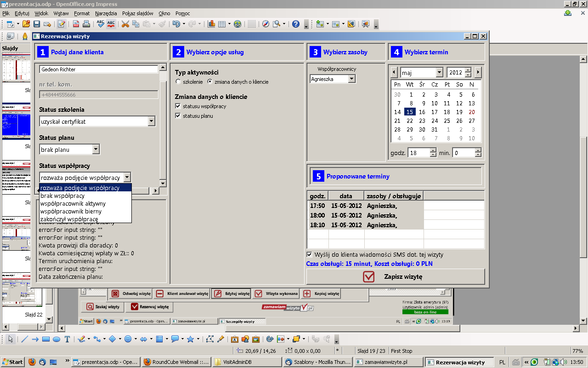Go to the next month arrow button
Viewport: 588px width, 368px height.
478,72
